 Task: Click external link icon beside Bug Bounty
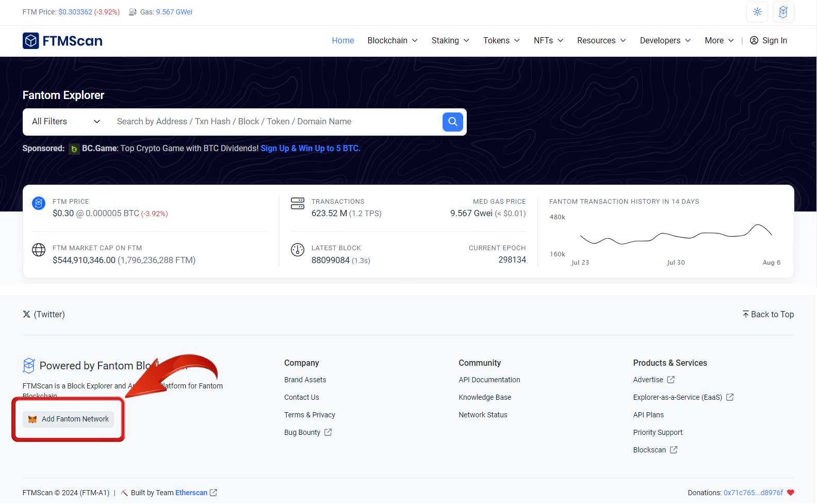pyautogui.click(x=328, y=432)
